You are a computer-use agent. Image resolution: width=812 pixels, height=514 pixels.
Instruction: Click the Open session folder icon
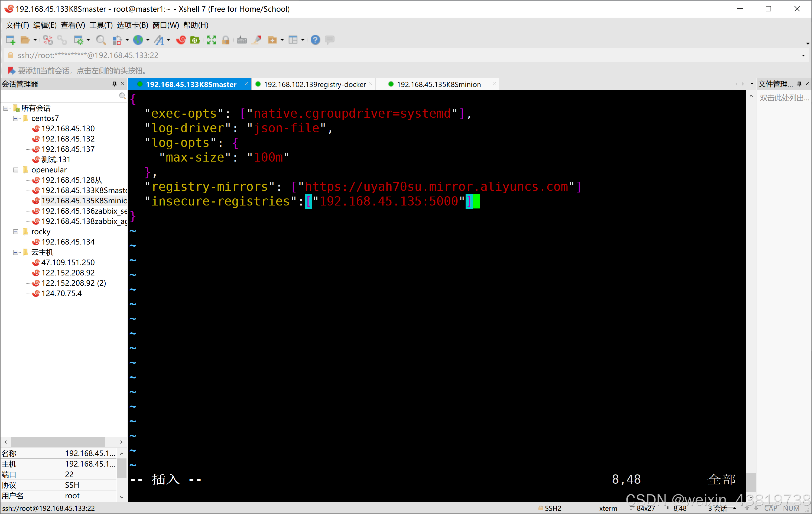pyautogui.click(x=25, y=40)
